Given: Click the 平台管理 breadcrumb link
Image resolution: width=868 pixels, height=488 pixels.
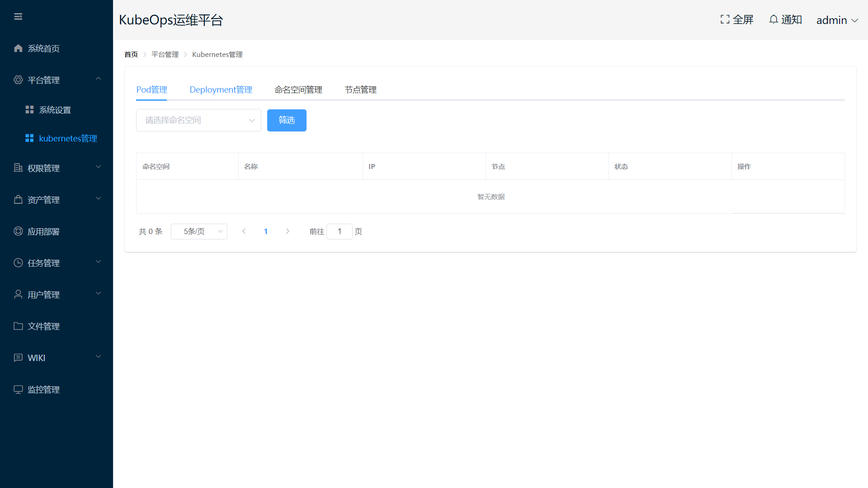Looking at the screenshot, I should tap(165, 54).
